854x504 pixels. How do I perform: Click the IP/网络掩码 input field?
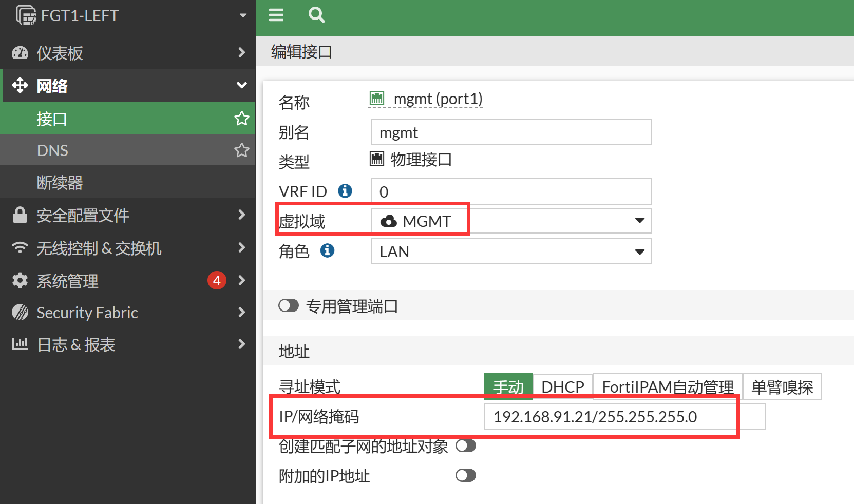624,416
